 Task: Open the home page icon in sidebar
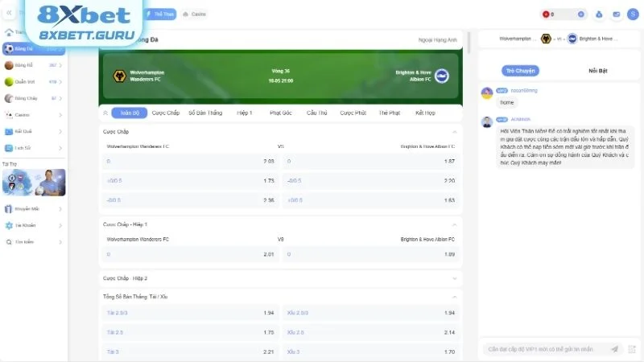tap(9, 32)
